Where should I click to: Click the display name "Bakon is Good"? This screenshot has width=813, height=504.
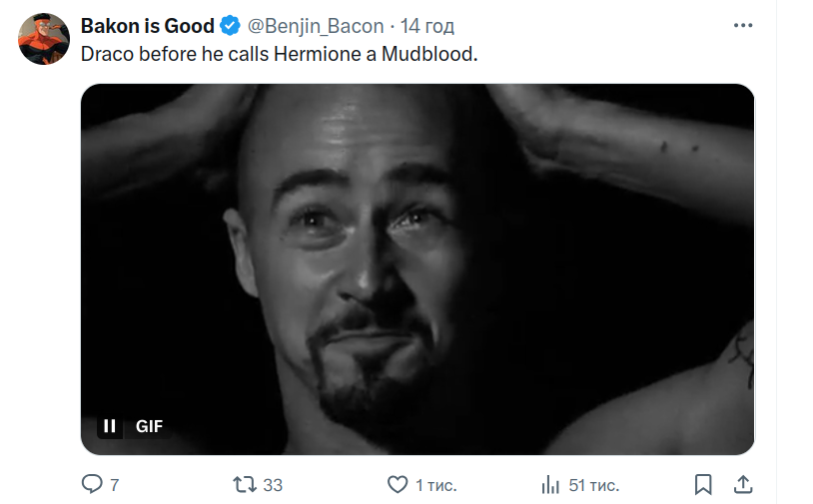(x=147, y=26)
